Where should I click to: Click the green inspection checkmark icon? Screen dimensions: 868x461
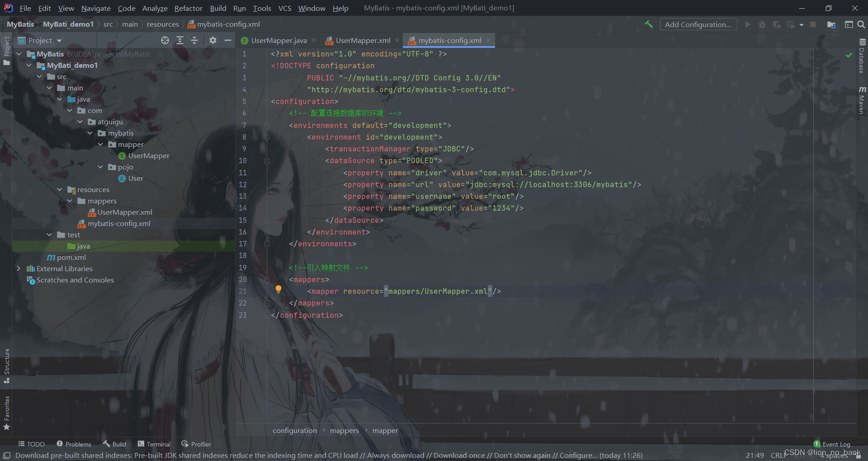tap(849, 55)
